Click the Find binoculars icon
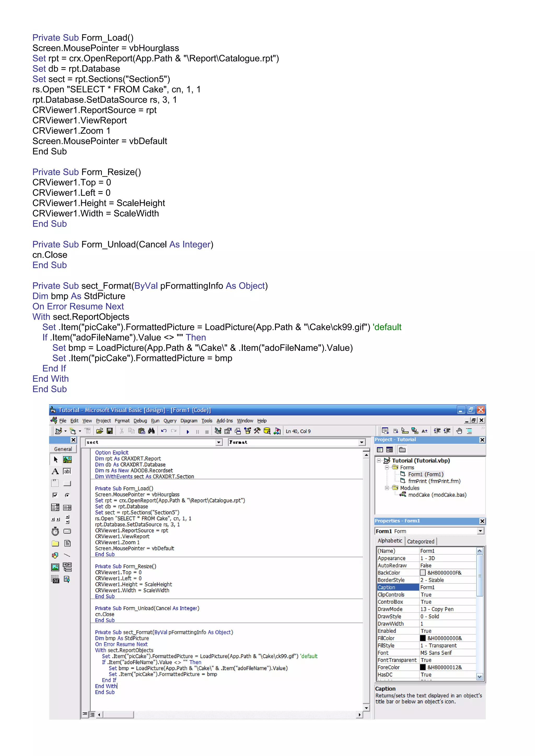The image size is (535, 756). (x=151, y=431)
